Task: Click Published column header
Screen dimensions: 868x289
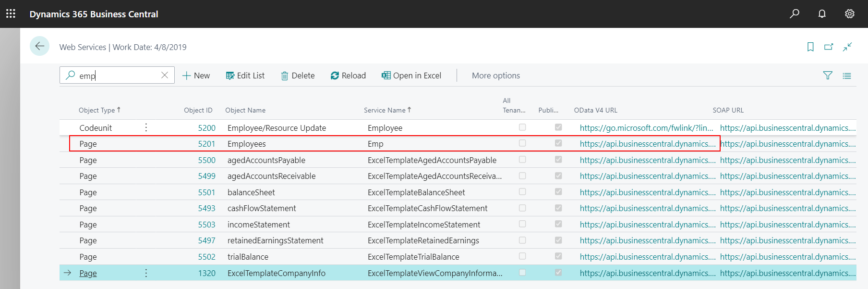Action: point(548,110)
